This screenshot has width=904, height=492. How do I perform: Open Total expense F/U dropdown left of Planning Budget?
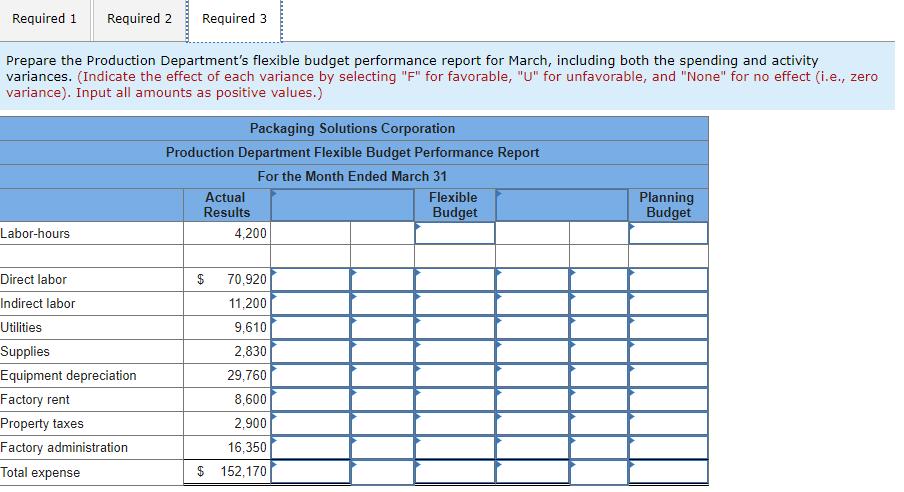(599, 472)
